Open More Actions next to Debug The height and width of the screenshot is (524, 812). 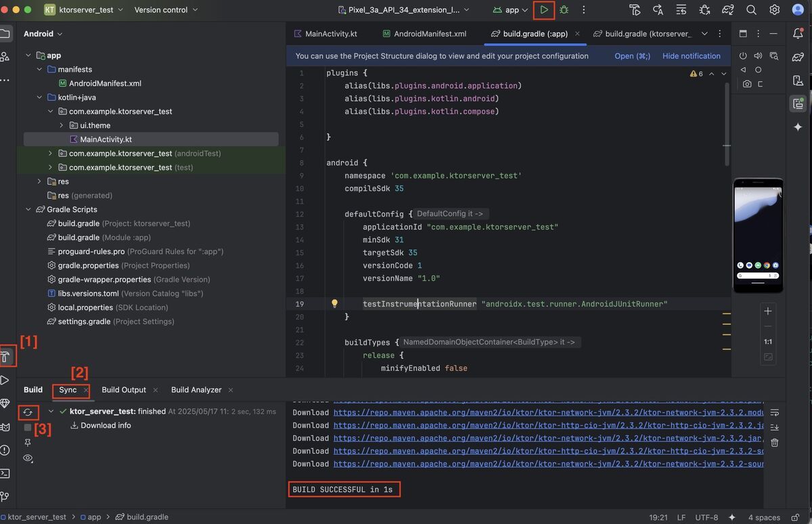[584, 10]
